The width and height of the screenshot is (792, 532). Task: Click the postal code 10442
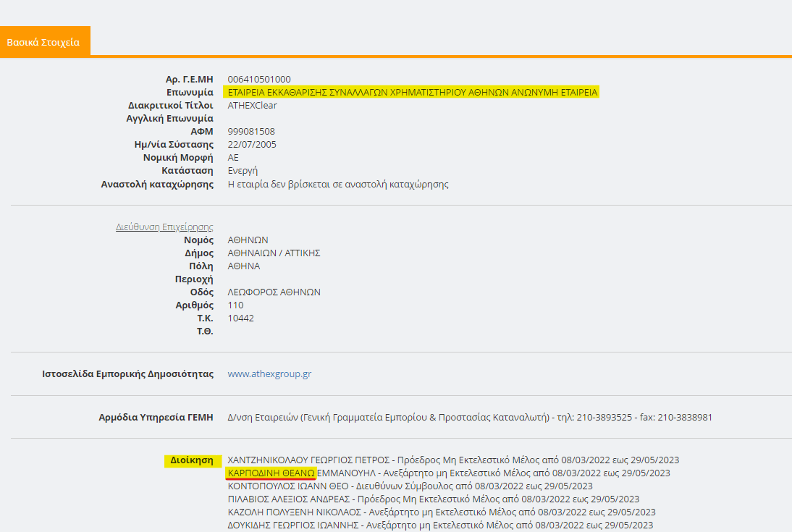pyautogui.click(x=240, y=318)
